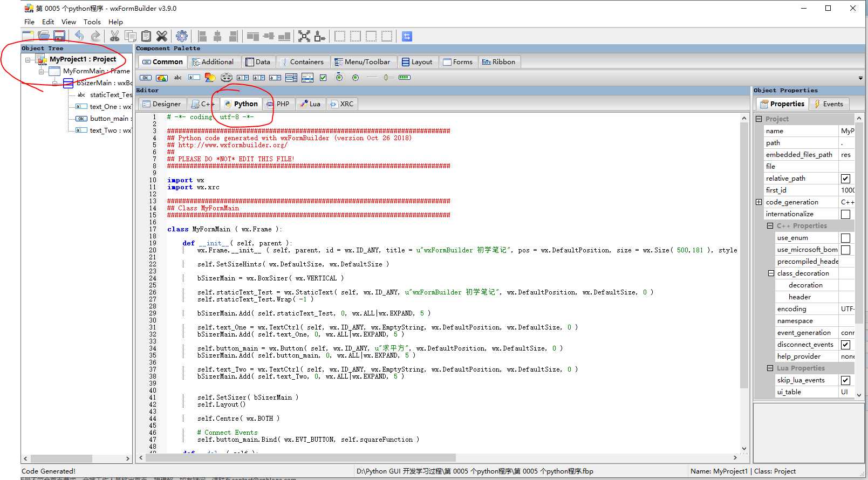Click the Expand sizer toolbar icon
The image size is (868, 480).
click(304, 36)
